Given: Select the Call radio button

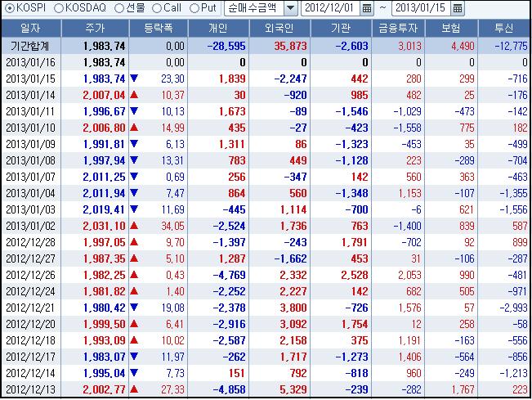Looking at the screenshot, I should pyautogui.click(x=156, y=8).
